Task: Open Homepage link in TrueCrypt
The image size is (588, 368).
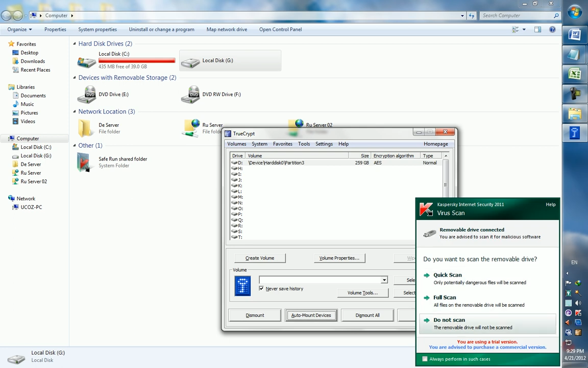Action: (436, 144)
